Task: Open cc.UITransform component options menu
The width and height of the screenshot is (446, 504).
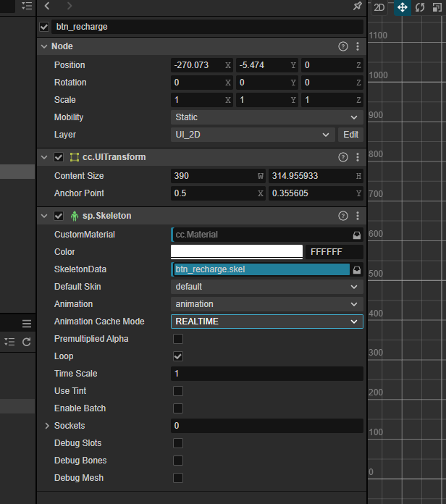Action: [358, 157]
